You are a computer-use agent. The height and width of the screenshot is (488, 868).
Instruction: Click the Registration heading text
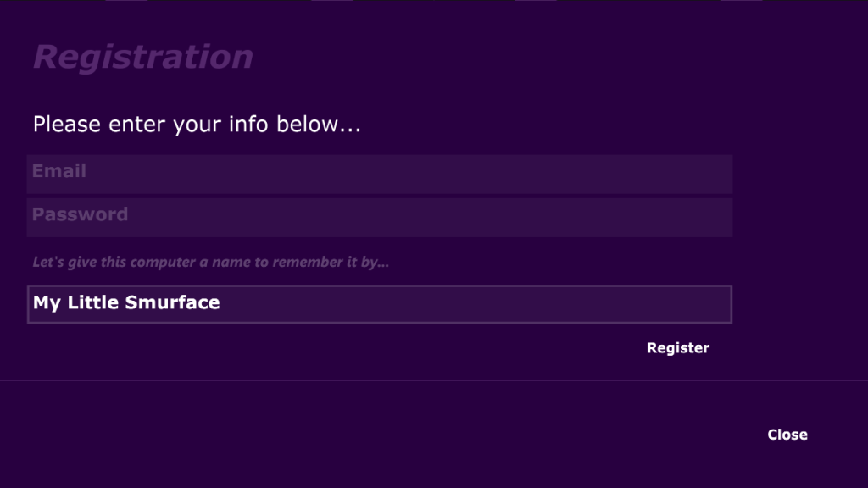tap(143, 57)
